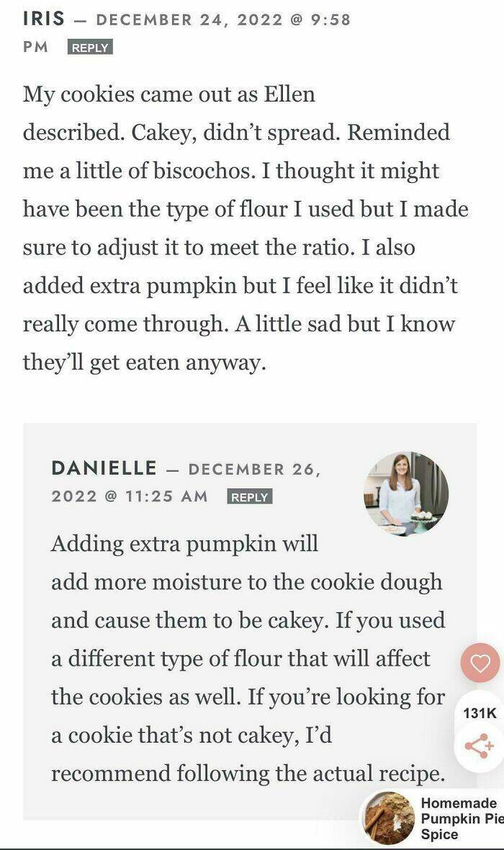Viewport: 504px width, 850px height.
Task: Click the phrase "they'll get eaten anyway"
Action: 144,362
